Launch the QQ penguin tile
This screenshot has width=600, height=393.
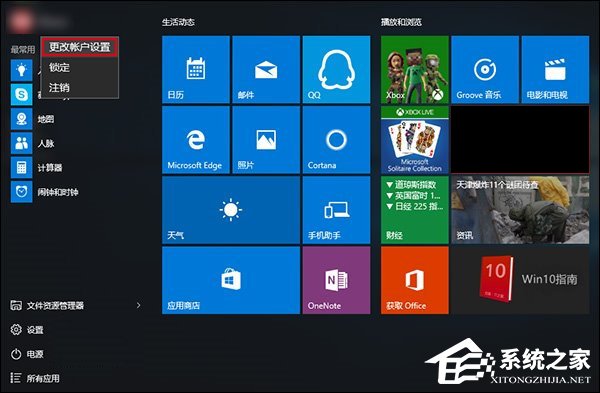click(336, 70)
